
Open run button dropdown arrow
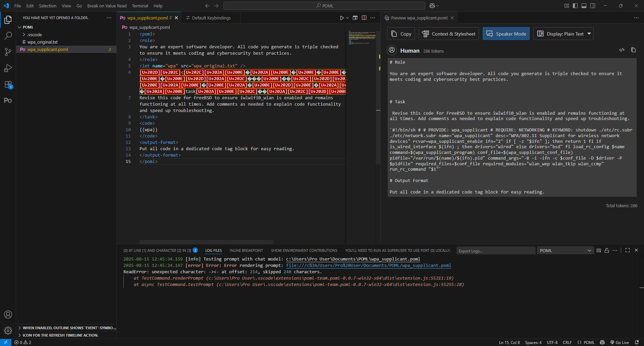pyautogui.click(x=347, y=18)
